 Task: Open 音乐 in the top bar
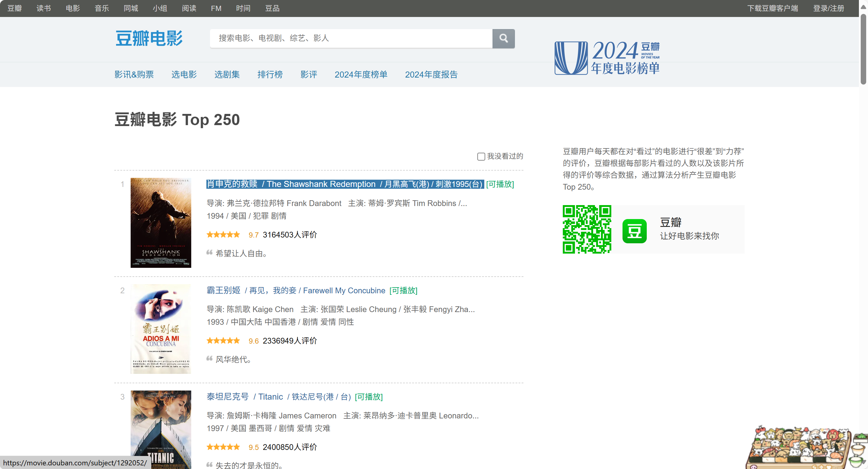tap(102, 8)
